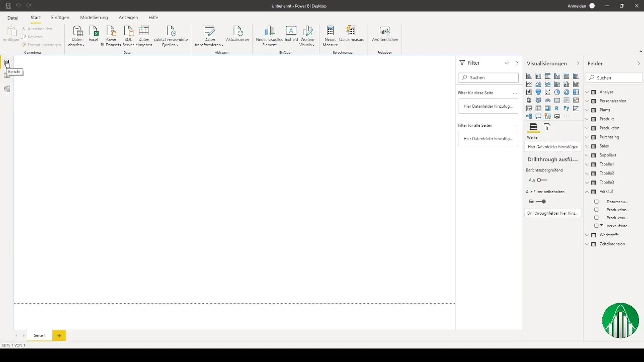Toggle filter pane visibility eye icon
644x362 pixels.
coord(507,63)
